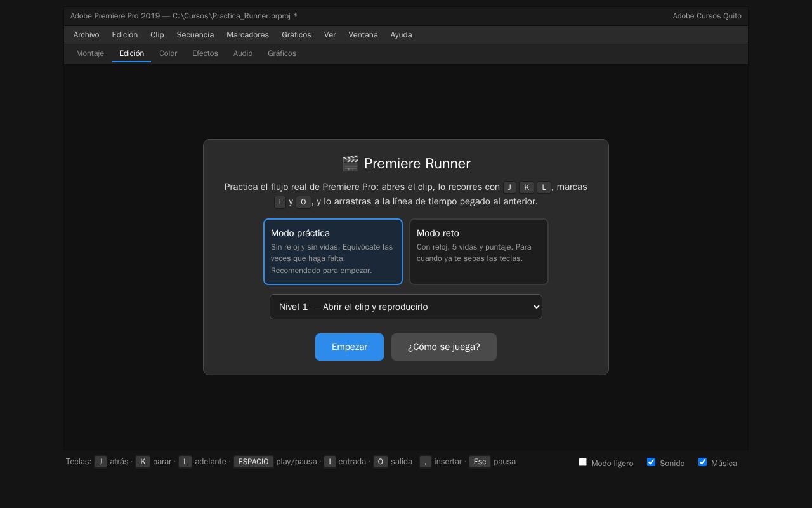Click the J key hint in footer
The height and width of the screenshot is (508, 812).
click(x=100, y=462)
